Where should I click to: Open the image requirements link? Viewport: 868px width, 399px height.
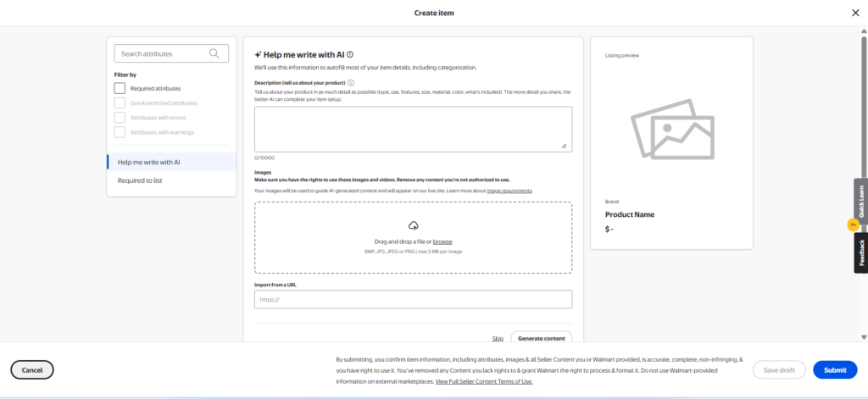point(509,191)
